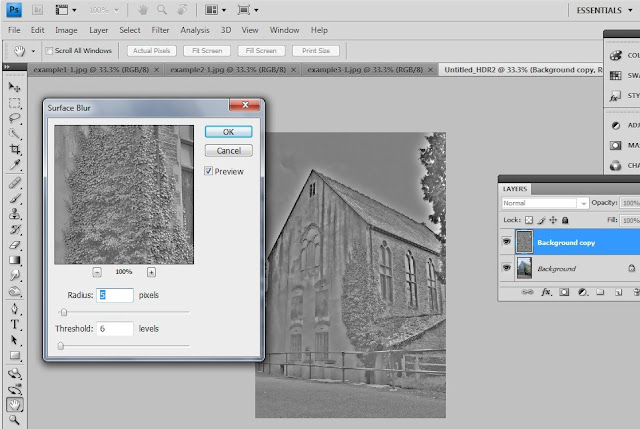Click the layer style fx icon
640x429 pixels.
[x=547, y=293]
